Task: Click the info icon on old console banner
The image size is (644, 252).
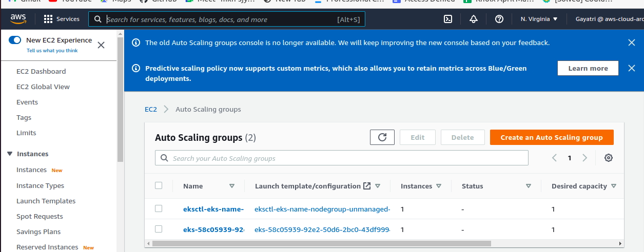Action: (x=136, y=43)
